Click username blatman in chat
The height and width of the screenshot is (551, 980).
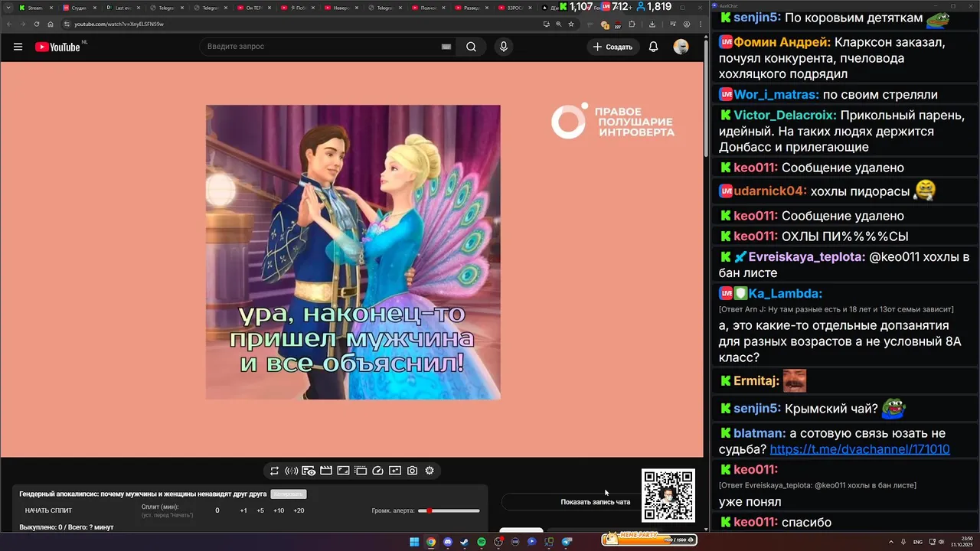click(x=759, y=433)
